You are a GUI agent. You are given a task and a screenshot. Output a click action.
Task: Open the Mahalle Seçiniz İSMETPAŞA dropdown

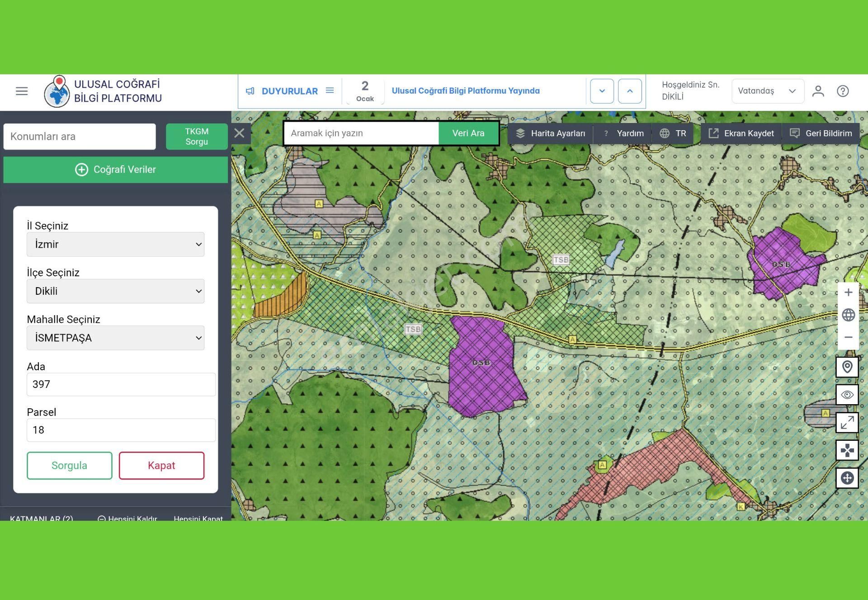[115, 338]
